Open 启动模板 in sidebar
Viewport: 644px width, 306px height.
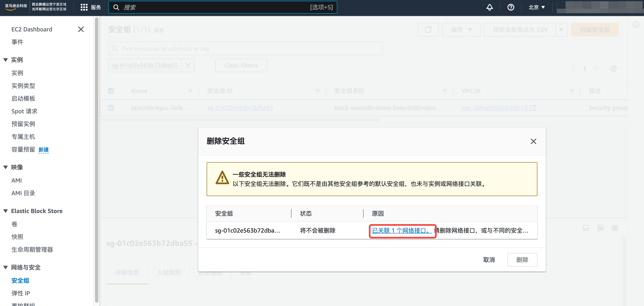(23, 99)
